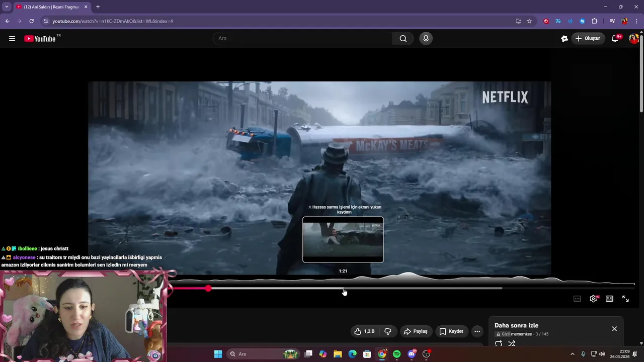Open a new browser tab
Viewport: 644px width, 362px height.
click(98, 7)
